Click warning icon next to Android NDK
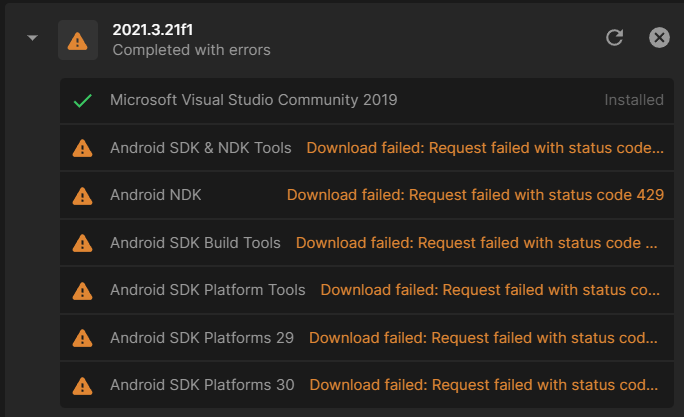Viewport: 684px width, 417px height. tap(82, 196)
